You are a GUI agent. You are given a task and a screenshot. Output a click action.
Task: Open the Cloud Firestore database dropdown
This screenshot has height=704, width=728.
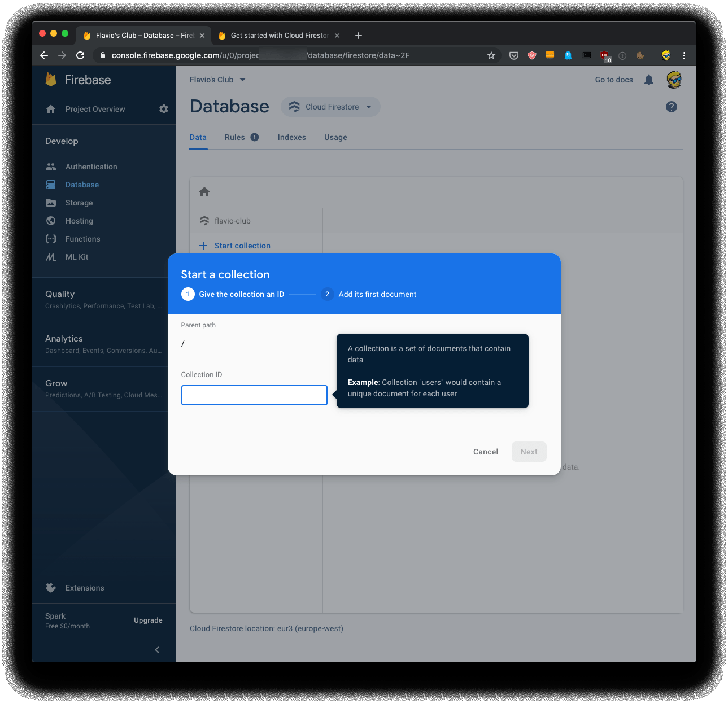click(331, 107)
